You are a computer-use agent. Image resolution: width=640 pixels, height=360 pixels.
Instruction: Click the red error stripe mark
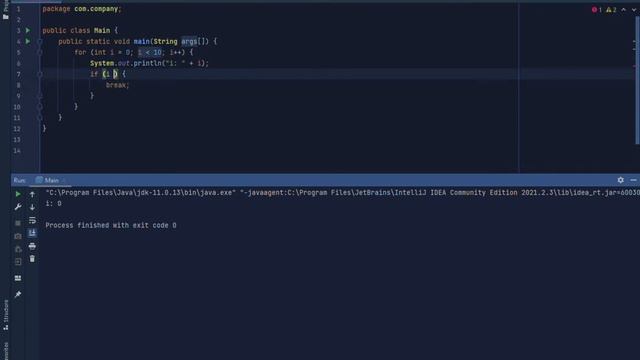coord(635,66)
